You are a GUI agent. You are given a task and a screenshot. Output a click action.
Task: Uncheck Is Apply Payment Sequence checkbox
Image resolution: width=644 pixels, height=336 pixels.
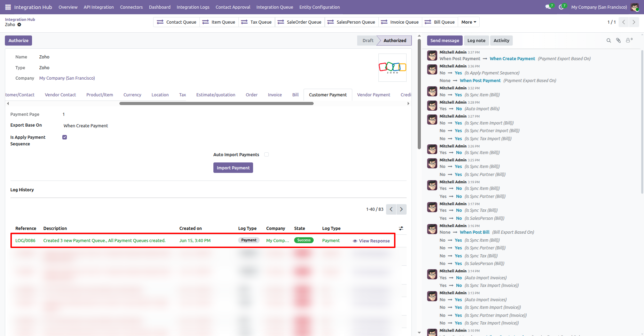point(64,137)
